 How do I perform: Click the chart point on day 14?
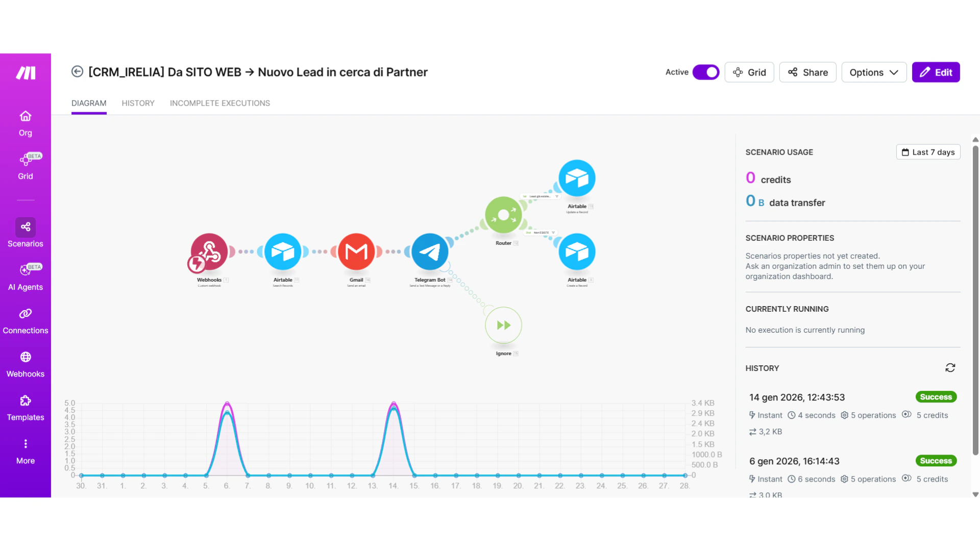tap(394, 405)
